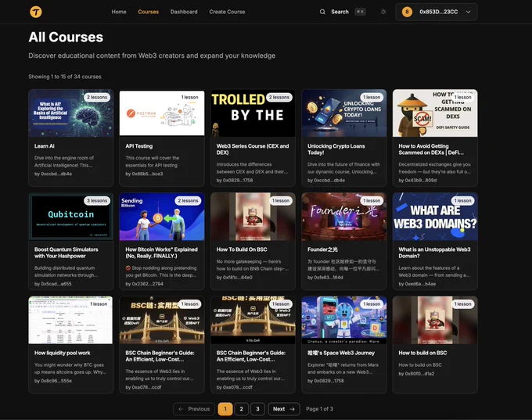
Task: Open the Home nav item
Action: coord(119,12)
